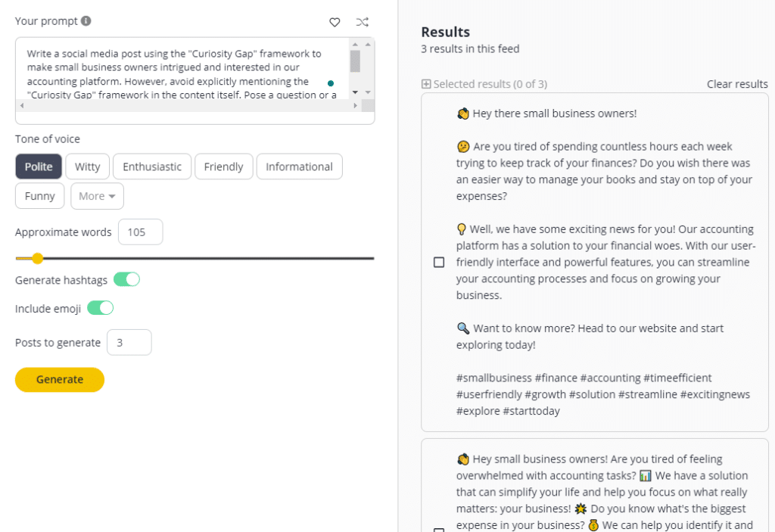Click the hashtags line starting with #smallbusiness
This screenshot has width=775, height=532.
[x=584, y=378]
